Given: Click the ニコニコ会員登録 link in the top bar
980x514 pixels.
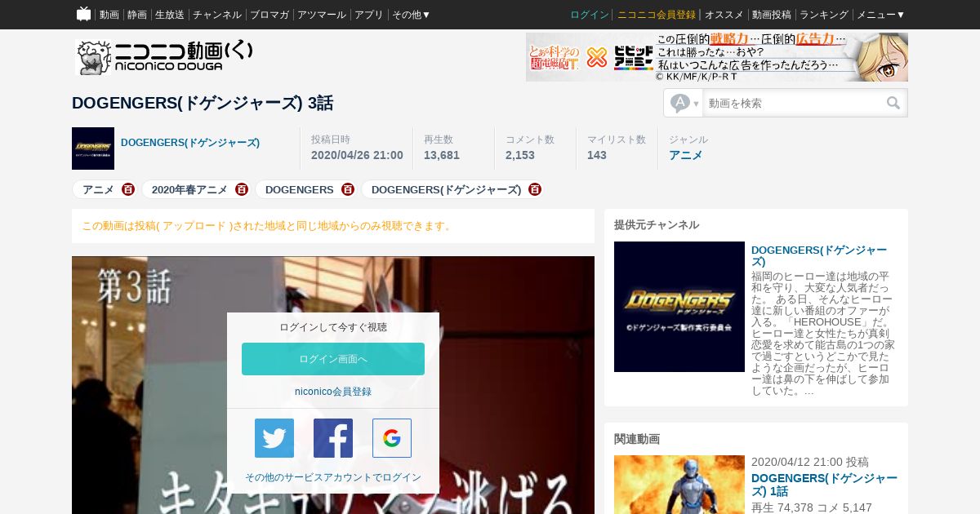Looking at the screenshot, I should 657,15.
